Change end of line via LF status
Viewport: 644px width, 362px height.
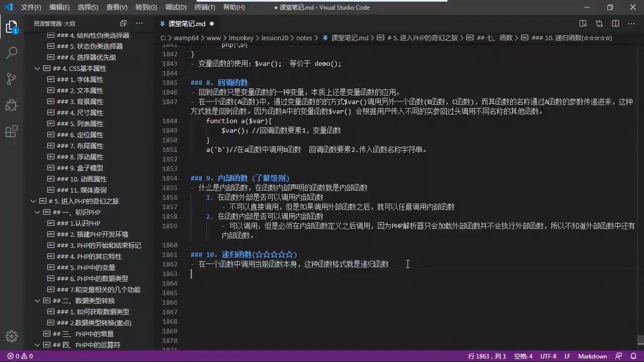[x=568, y=356]
